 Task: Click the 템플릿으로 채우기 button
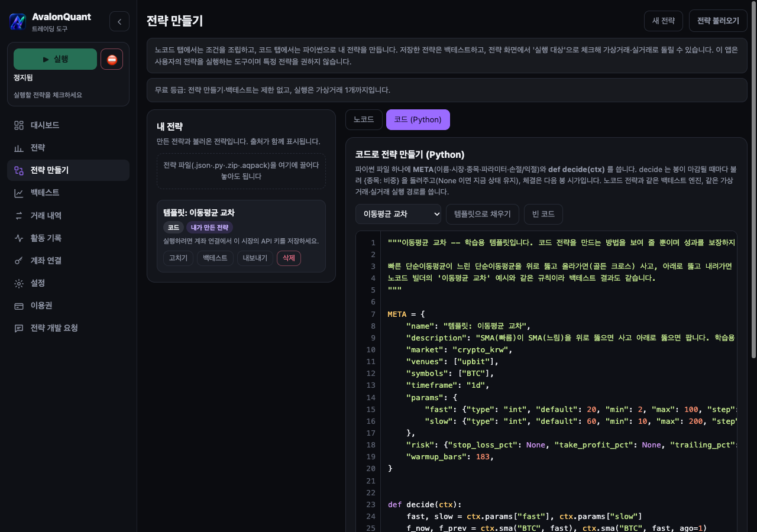coord(483,214)
